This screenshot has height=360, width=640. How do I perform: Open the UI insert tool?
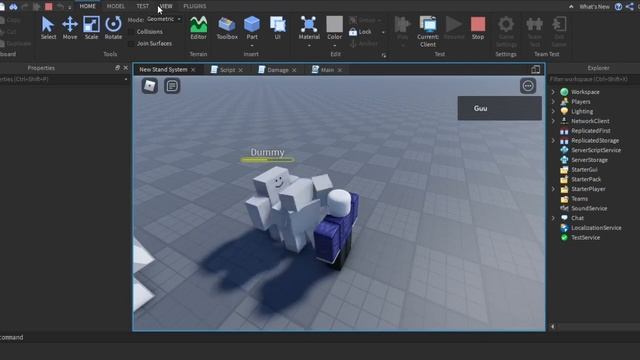click(x=278, y=28)
